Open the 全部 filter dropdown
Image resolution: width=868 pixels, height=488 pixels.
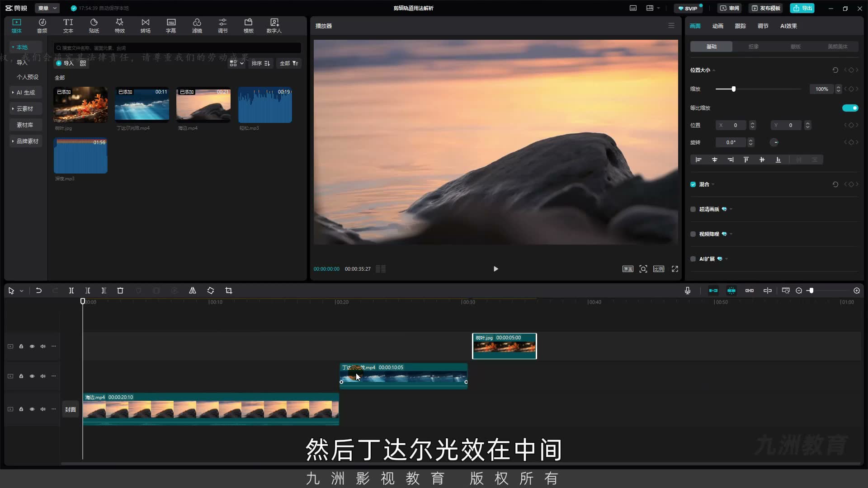point(289,63)
